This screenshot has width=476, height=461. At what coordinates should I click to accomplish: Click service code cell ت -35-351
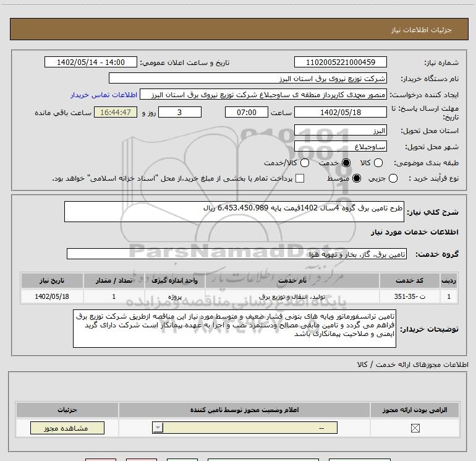(x=409, y=296)
